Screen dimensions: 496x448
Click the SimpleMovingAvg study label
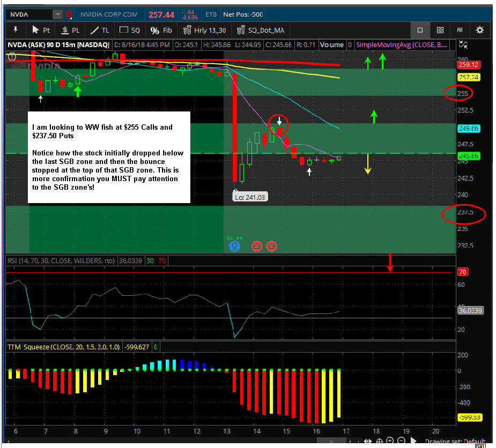[402, 45]
